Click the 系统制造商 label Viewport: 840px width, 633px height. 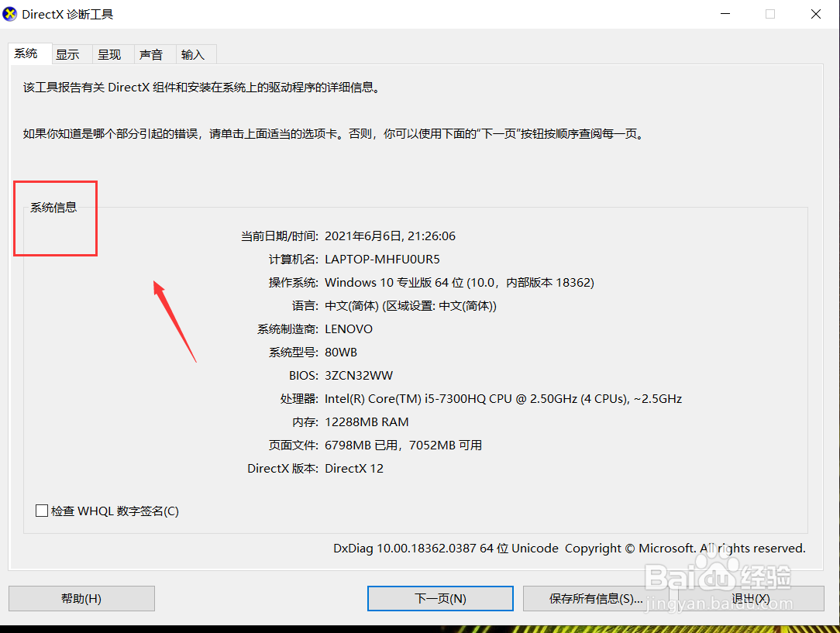[x=287, y=329]
